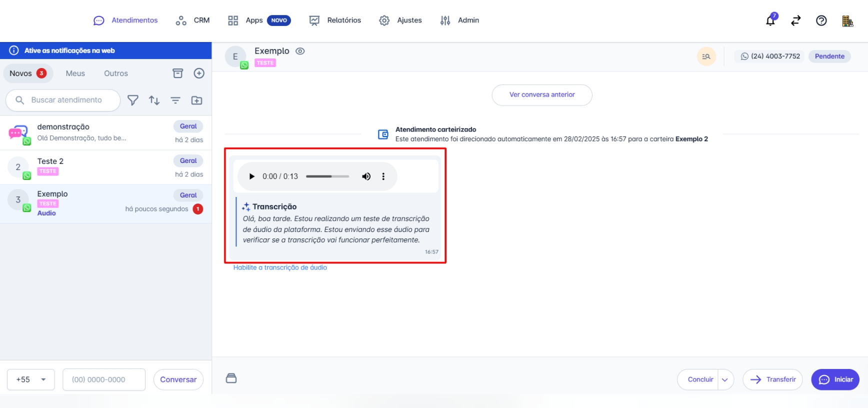Click the sort arrows icon
868x408 pixels.
[x=154, y=100]
